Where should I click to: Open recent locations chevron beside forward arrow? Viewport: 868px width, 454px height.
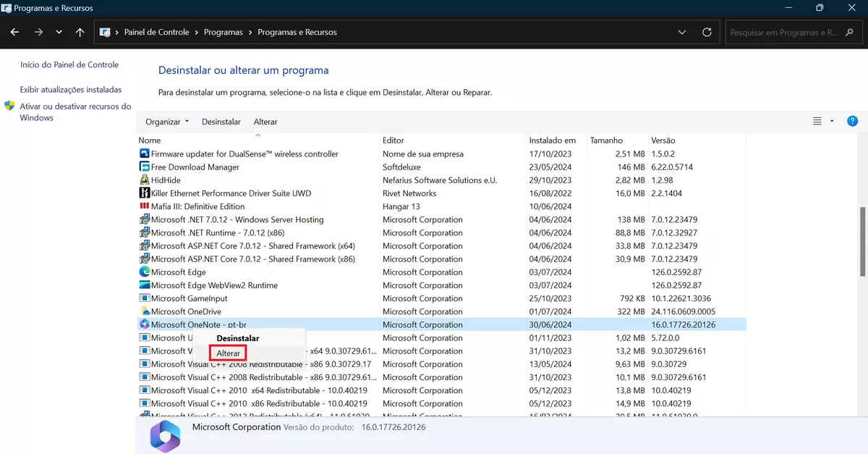(59, 33)
